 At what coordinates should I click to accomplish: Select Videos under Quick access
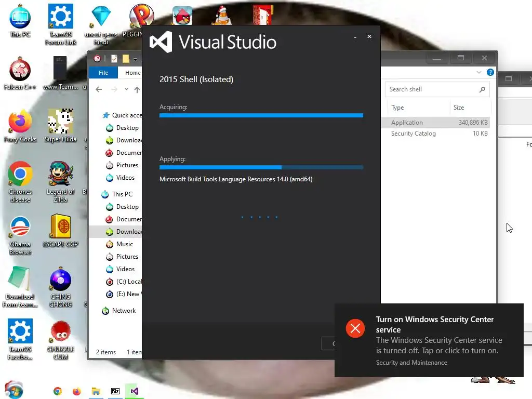pos(120,178)
